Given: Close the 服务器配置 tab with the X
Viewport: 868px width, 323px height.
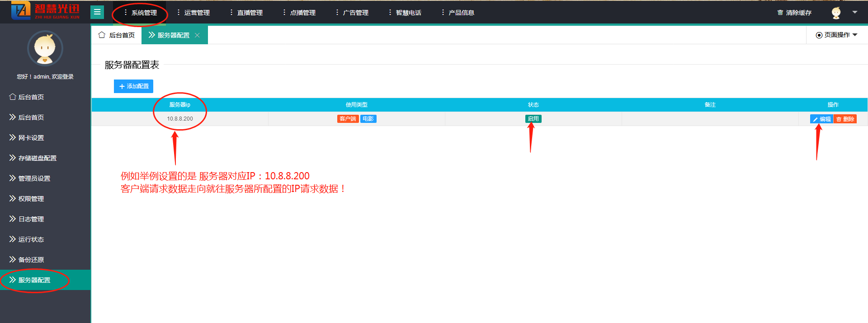Looking at the screenshot, I should pyautogui.click(x=197, y=35).
